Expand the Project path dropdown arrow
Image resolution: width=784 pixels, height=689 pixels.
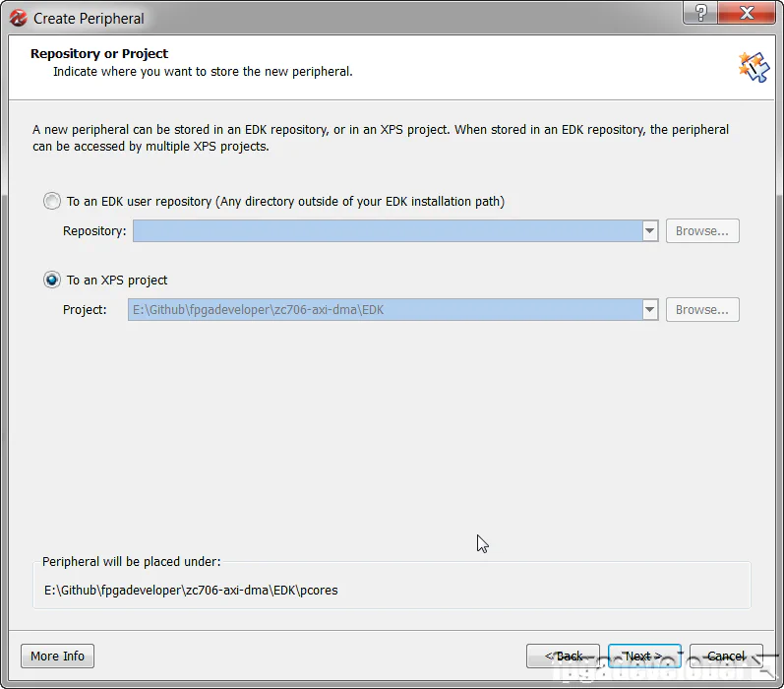point(649,310)
